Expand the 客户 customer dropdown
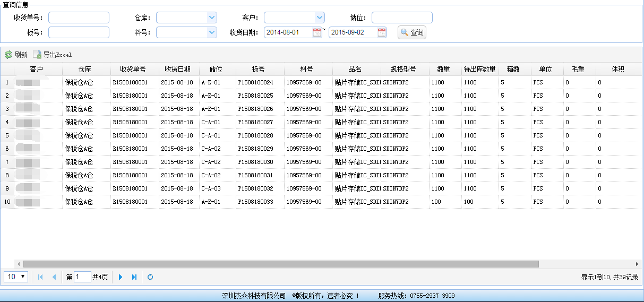Screen dimensions: 644x302 coord(319,18)
